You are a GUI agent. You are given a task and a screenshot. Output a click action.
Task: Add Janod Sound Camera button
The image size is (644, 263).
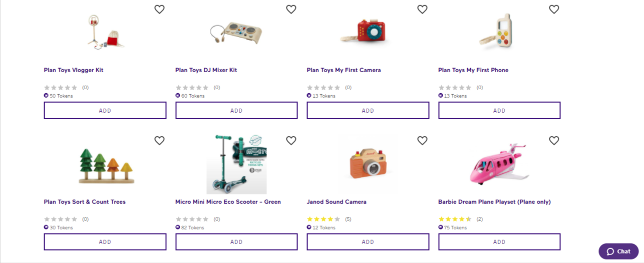[368, 242]
